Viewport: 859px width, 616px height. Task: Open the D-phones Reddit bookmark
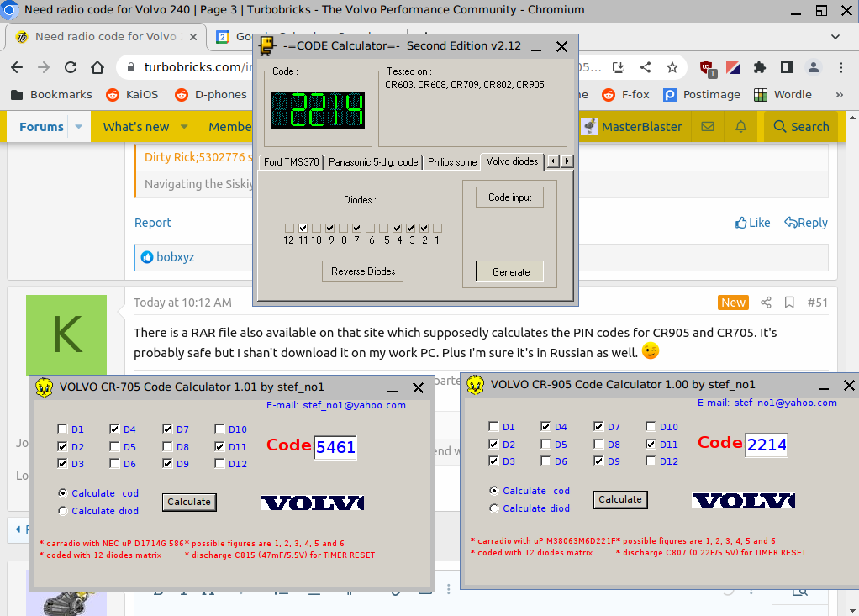(x=211, y=95)
